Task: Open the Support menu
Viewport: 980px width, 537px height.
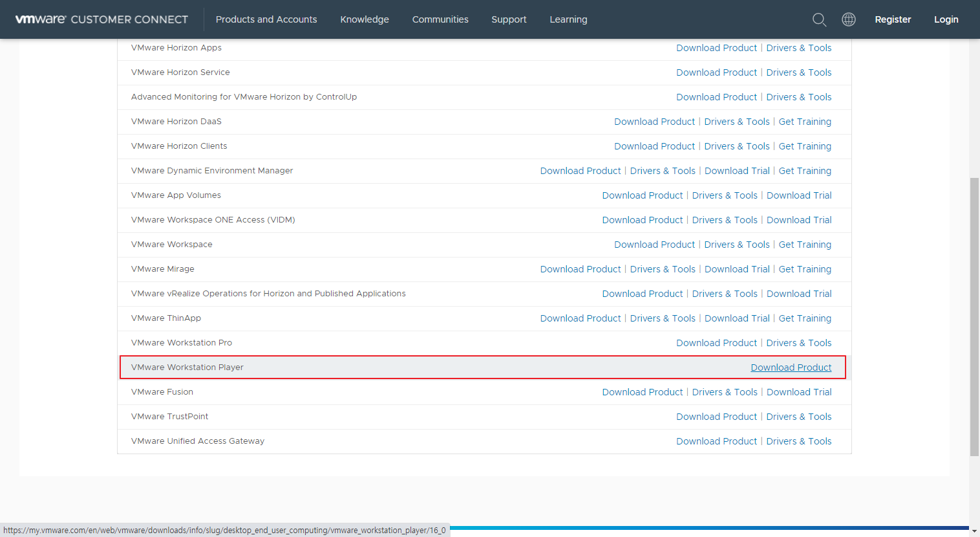Action: pos(509,19)
